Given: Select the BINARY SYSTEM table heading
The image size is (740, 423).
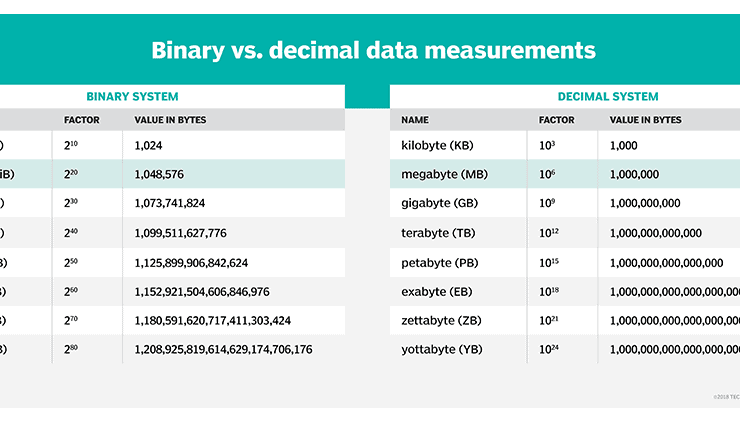Looking at the screenshot, I should pyautogui.click(x=132, y=97).
